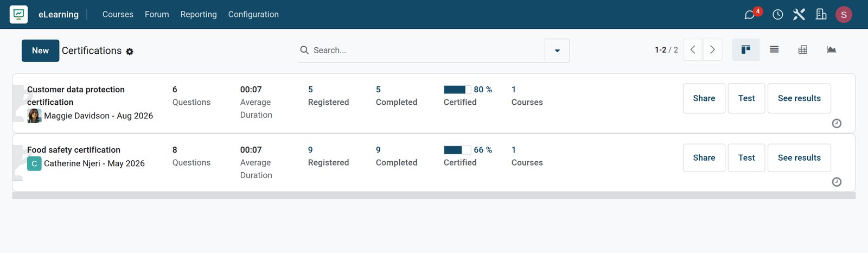Switch to Graph view
The height and width of the screenshot is (253, 868).
coord(831,49)
